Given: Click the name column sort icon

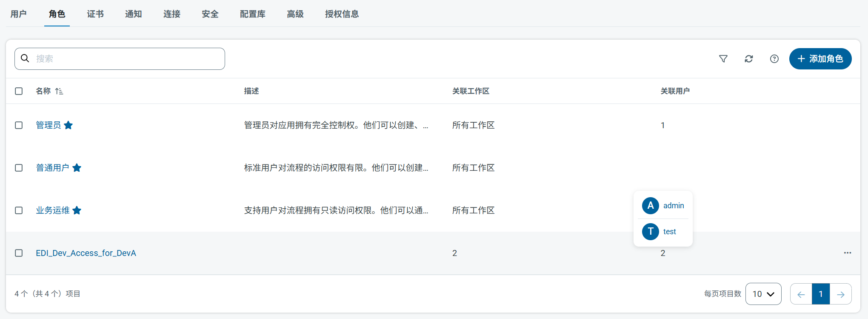Looking at the screenshot, I should (59, 91).
